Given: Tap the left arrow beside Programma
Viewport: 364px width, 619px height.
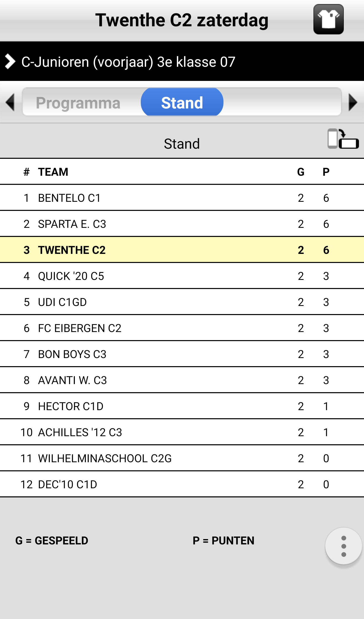Looking at the screenshot, I should click(10, 102).
